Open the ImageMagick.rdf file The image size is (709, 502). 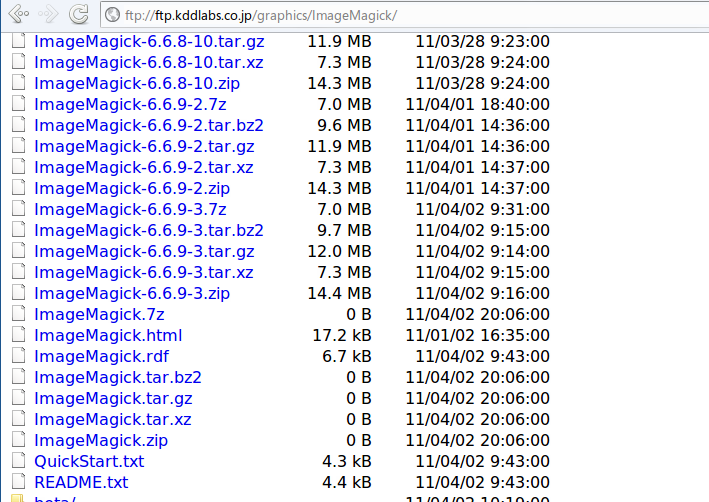pyautogui.click(x=101, y=357)
